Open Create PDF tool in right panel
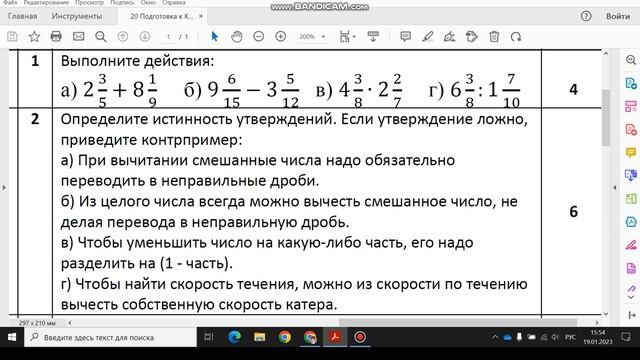640x360 pixels. tap(631, 130)
